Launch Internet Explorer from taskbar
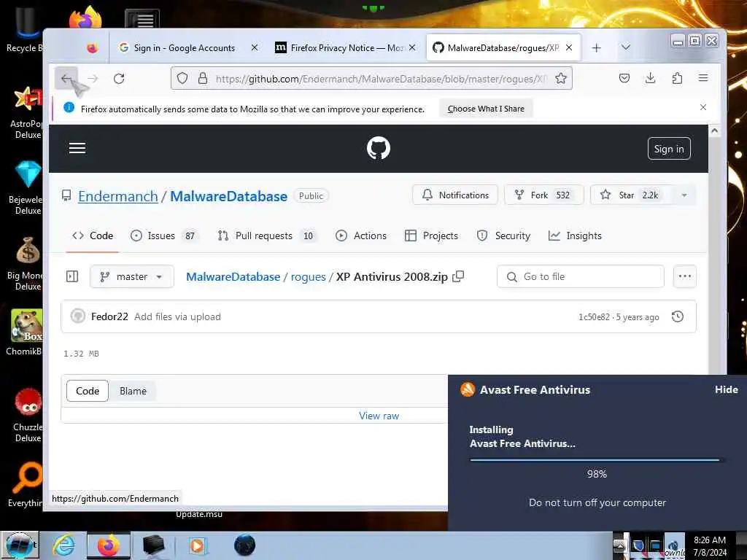Viewport: 747px width, 560px height. point(63,545)
